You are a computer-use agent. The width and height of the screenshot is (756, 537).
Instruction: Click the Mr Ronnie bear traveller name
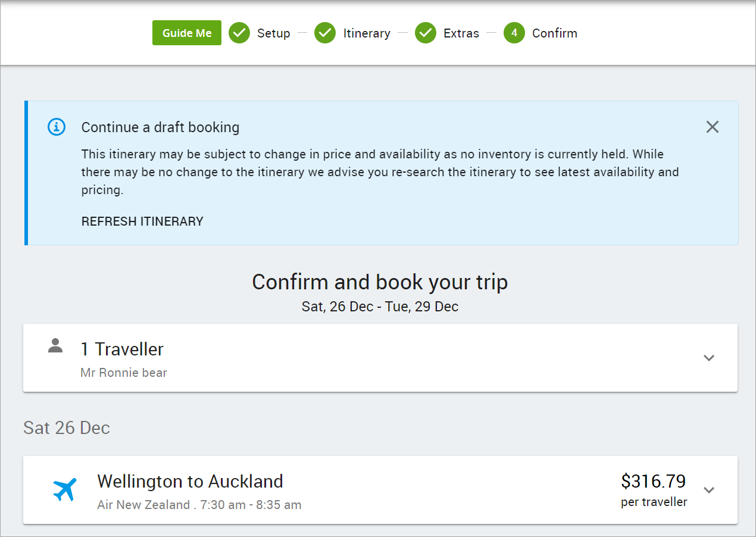tap(124, 373)
